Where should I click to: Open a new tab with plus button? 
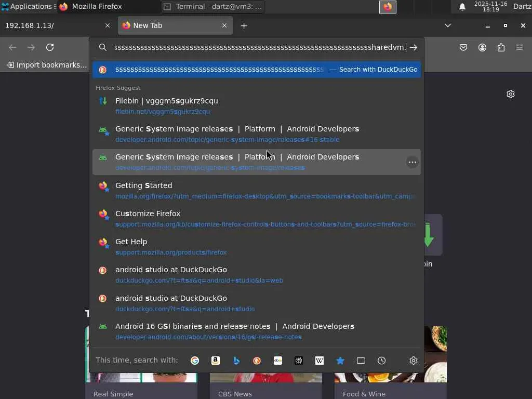[x=244, y=26]
